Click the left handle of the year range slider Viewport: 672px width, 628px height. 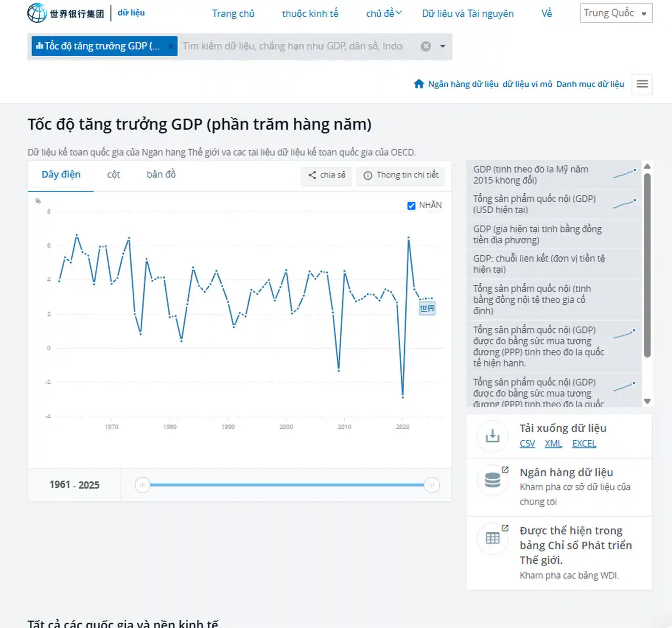(x=142, y=485)
